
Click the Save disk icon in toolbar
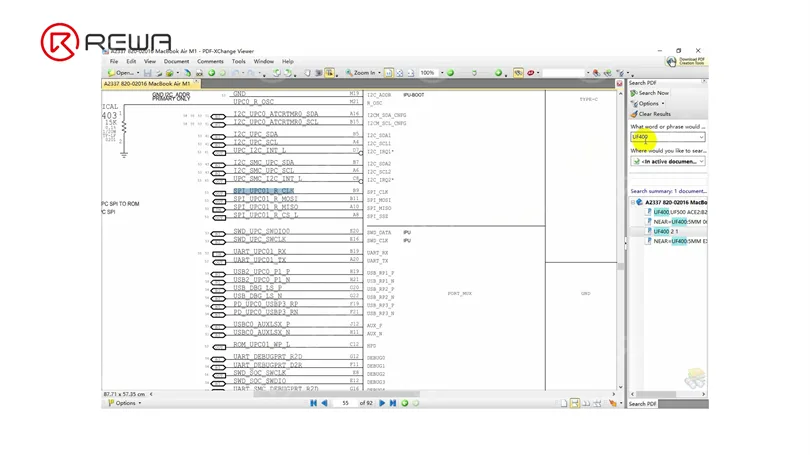pyautogui.click(x=148, y=73)
